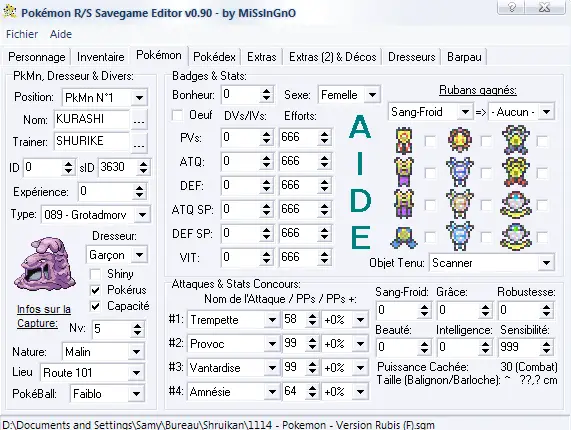Screen dimensions: 571x430
Task: Open attack #4 dropdown Amnésie
Action: point(233,392)
